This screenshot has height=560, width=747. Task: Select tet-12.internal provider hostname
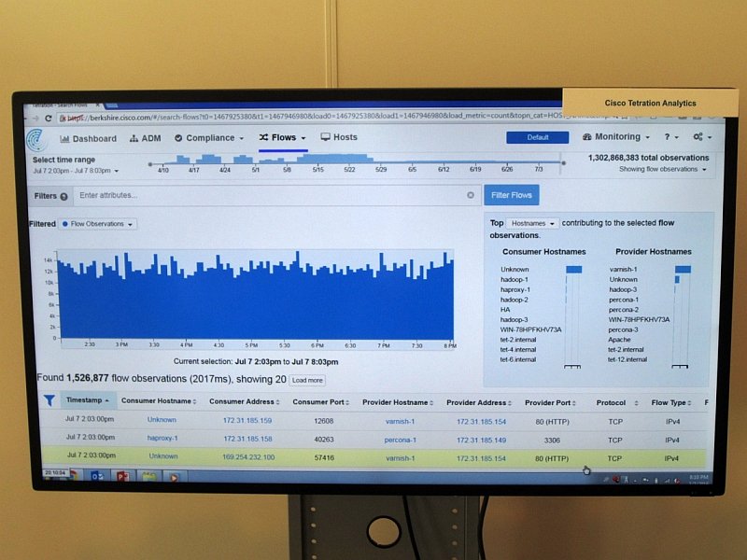click(627, 359)
